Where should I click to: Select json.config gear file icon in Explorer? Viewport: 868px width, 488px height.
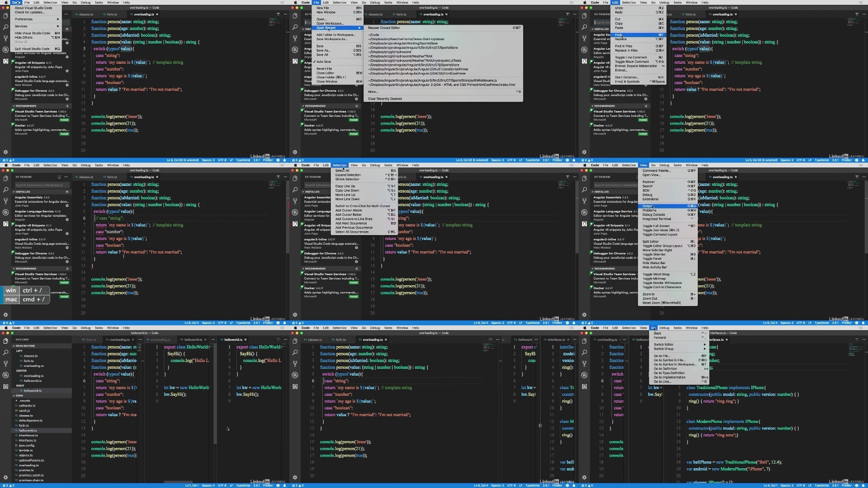click(17, 445)
